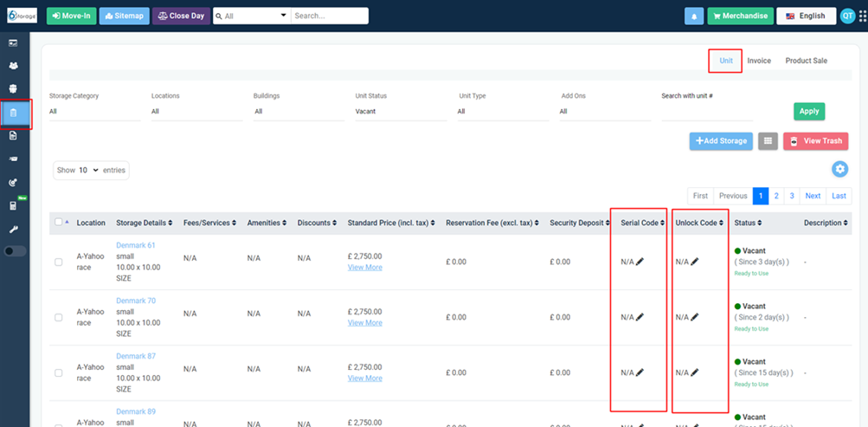Open the wrench settings icon in sidebar
The image size is (868, 427).
tap(13, 229)
